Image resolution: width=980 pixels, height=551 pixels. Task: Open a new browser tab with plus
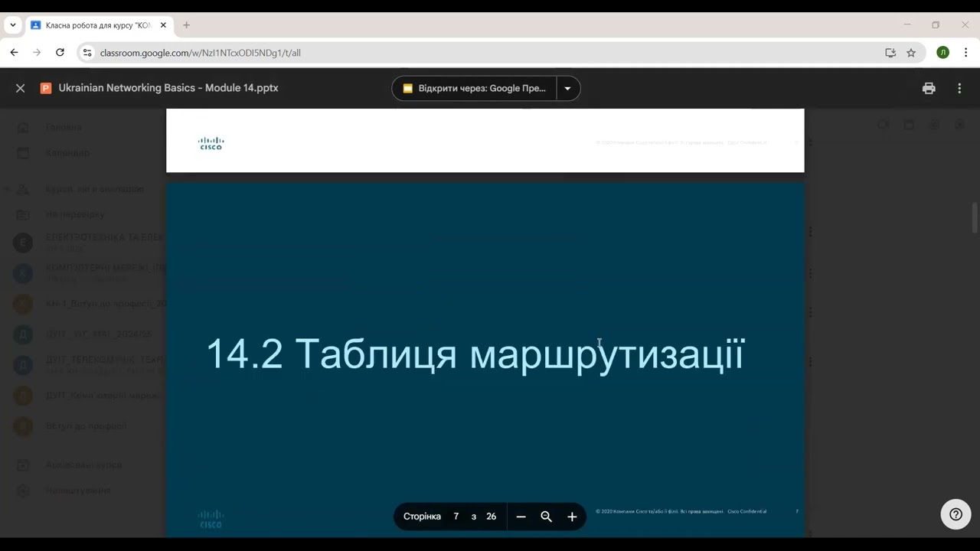click(x=186, y=25)
